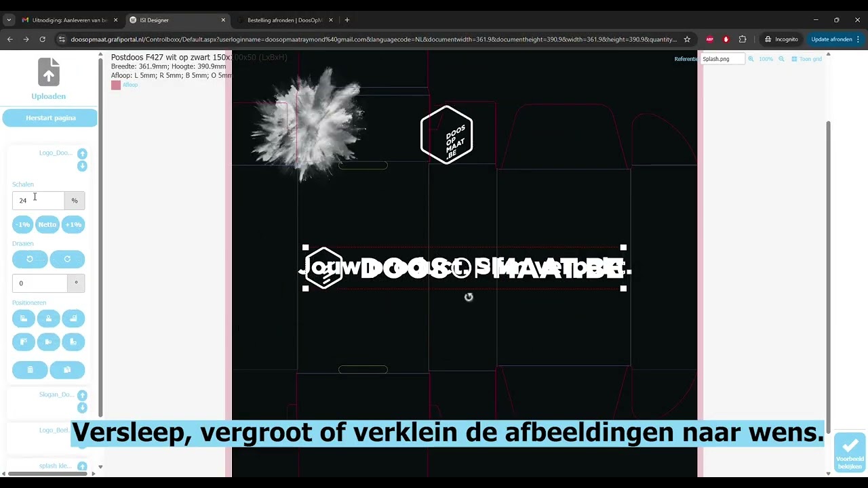Move Slogan_Do layer down with the arrow
This screenshot has width=868, height=488.
tap(82, 407)
